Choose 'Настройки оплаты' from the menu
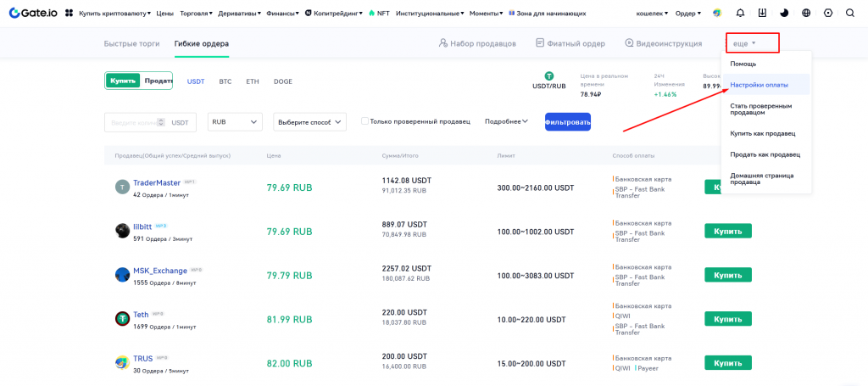 759,85
